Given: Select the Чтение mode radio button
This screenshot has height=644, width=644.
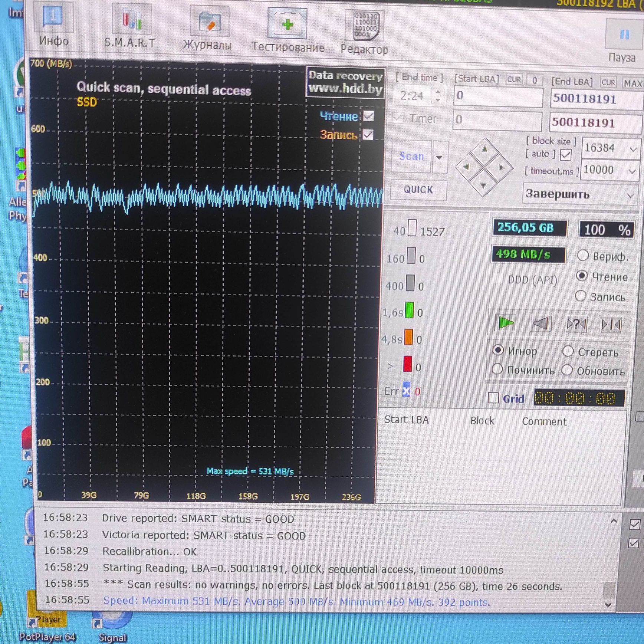Looking at the screenshot, I should 582,276.
